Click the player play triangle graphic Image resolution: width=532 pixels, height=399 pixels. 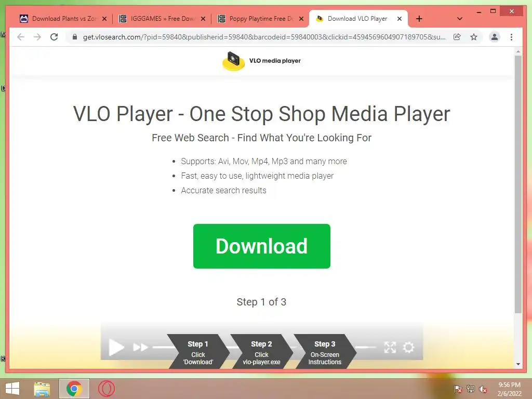pyautogui.click(x=116, y=348)
